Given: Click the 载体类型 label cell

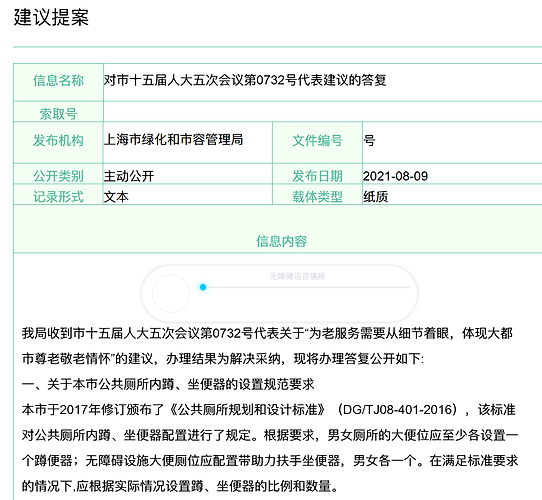Looking at the screenshot, I should coord(317,195).
